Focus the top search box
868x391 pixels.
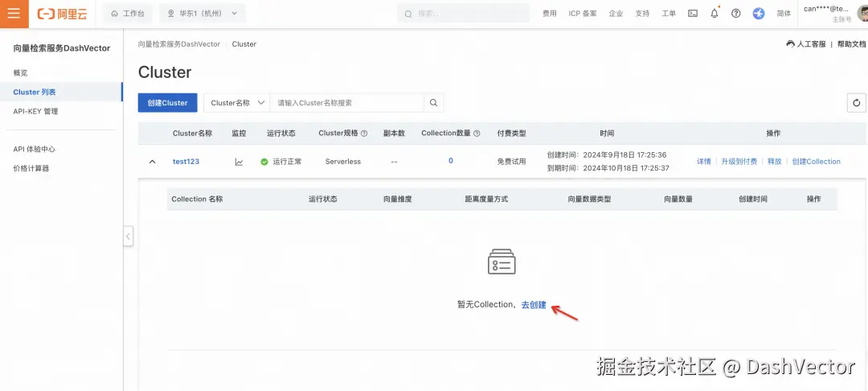pyautogui.click(x=464, y=14)
